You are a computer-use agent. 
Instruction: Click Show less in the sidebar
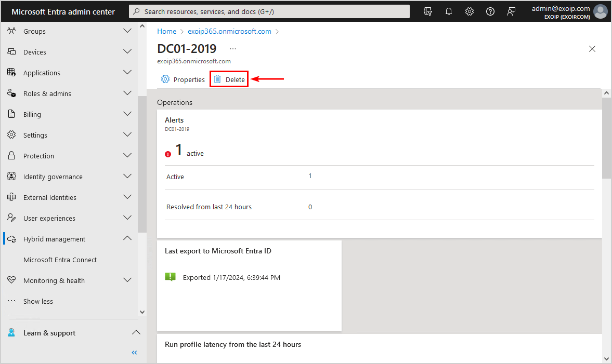pyautogui.click(x=38, y=301)
